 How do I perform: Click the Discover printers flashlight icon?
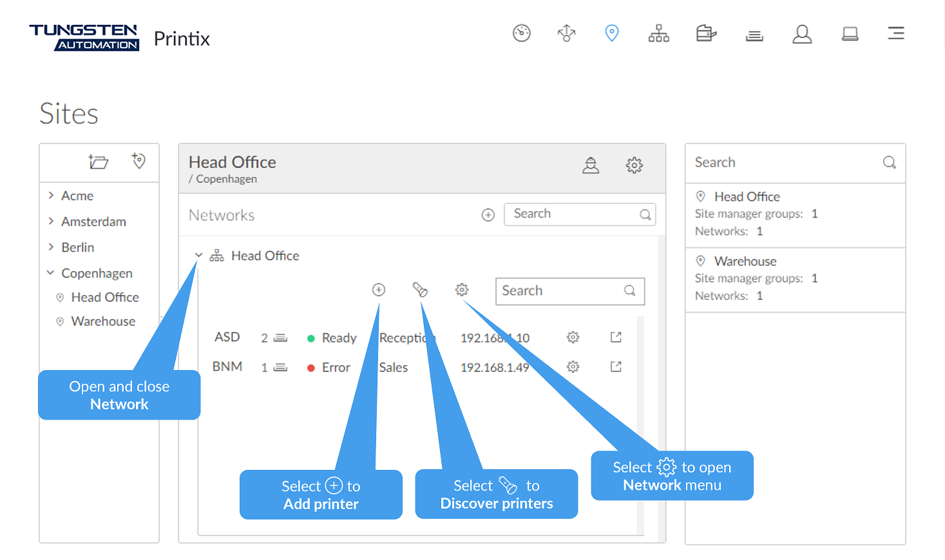pyautogui.click(x=420, y=290)
